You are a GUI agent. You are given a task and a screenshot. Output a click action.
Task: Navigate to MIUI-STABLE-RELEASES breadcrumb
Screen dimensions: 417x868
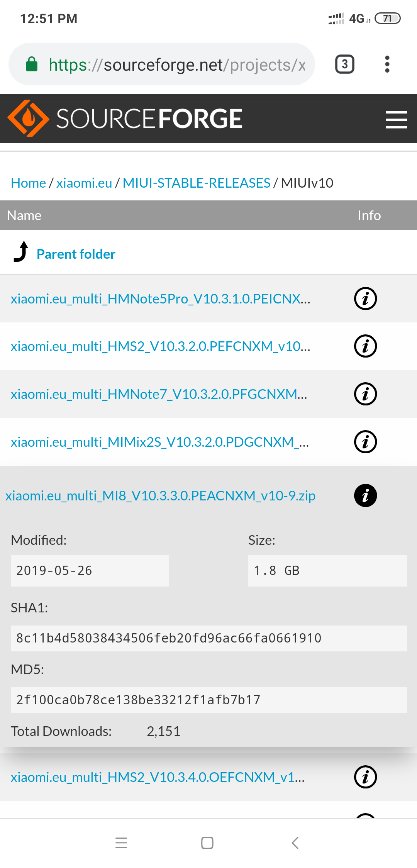197,183
